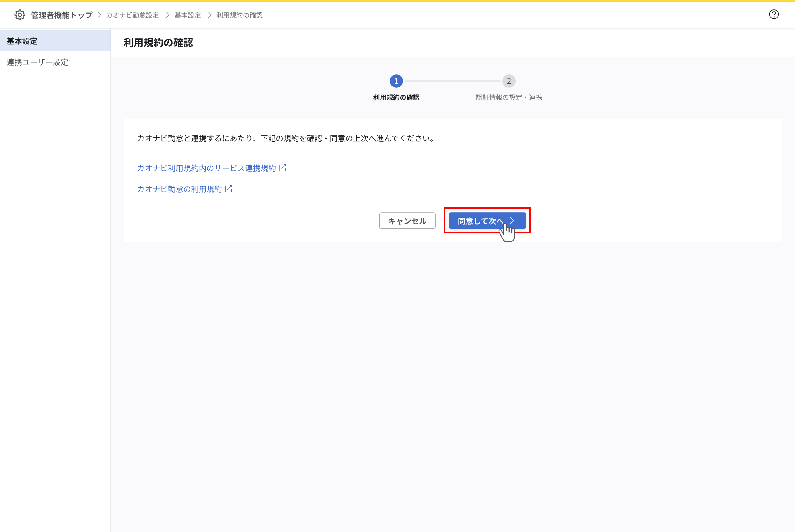The width and height of the screenshot is (795, 532).
Task: Go to 管理者機能トップ breadcrumb
Action: click(62, 15)
